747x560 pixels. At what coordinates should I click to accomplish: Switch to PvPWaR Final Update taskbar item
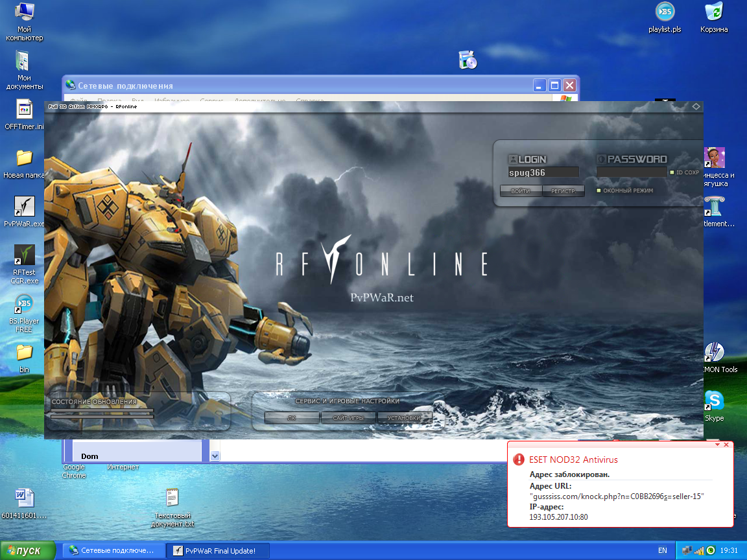(x=218, y=550)
